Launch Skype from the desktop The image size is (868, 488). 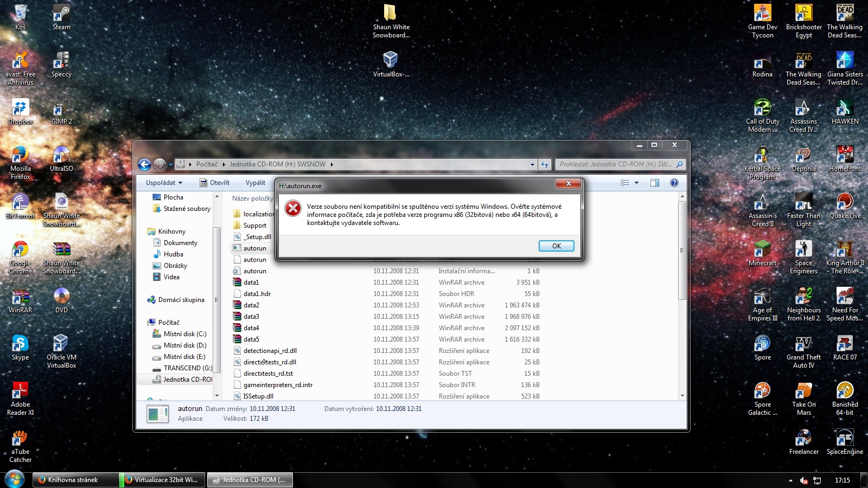coord(20,348)
